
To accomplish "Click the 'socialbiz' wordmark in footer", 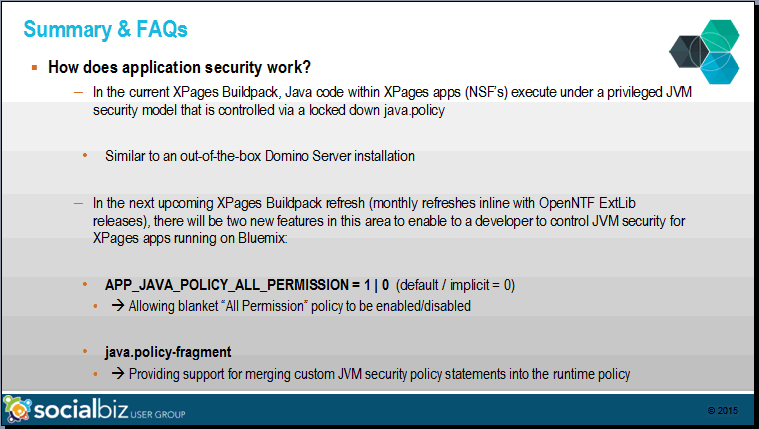I will [x=81, y=409].
